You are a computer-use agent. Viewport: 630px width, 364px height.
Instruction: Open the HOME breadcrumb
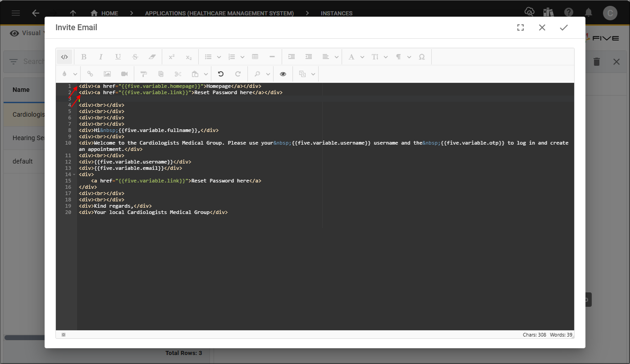pyautogui.click(x=104, y=13)
